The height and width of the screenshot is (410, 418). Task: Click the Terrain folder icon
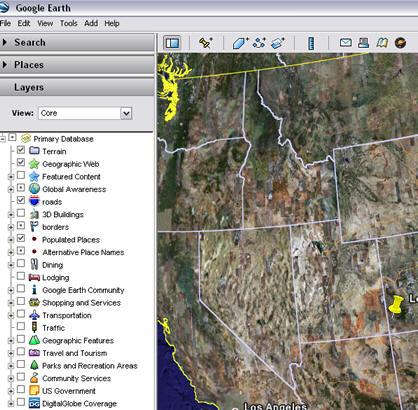(x=34, y=151)
